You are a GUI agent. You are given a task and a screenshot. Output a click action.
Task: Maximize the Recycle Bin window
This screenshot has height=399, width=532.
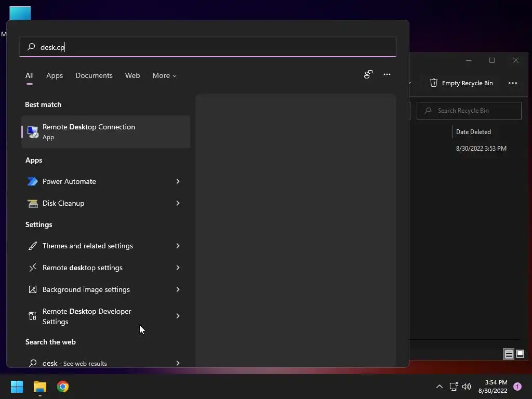[492, 60]
